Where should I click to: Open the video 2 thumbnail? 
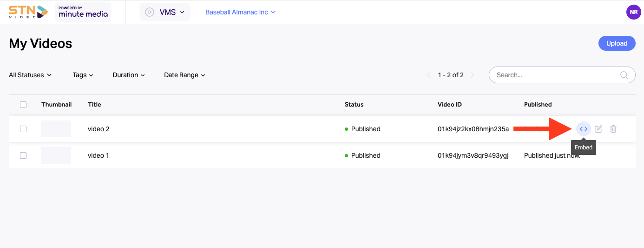point(56,129)
